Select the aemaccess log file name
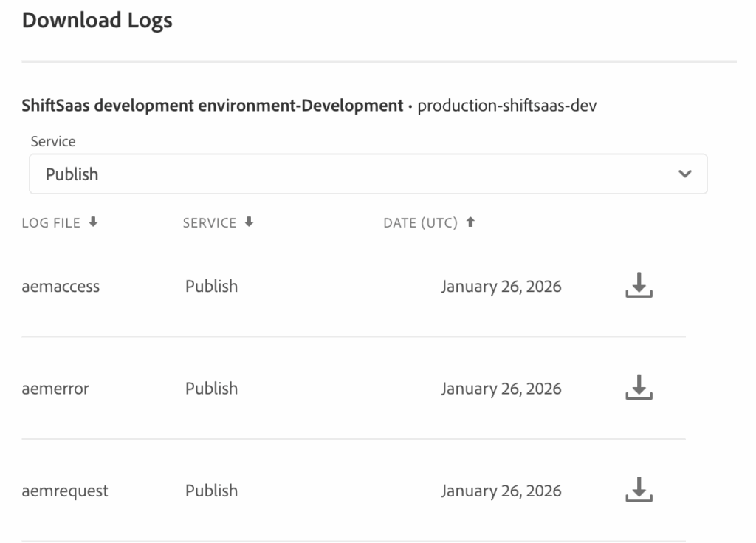 61,287
